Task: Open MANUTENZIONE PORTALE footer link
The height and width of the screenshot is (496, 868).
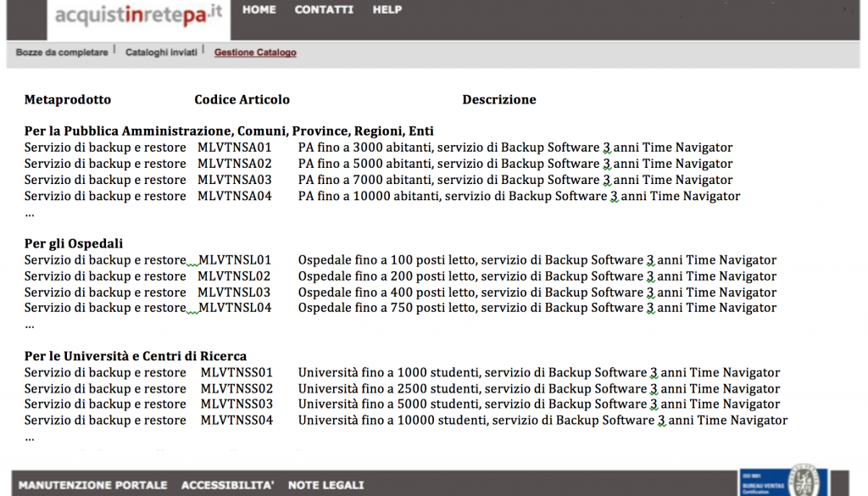Action: 93,485
